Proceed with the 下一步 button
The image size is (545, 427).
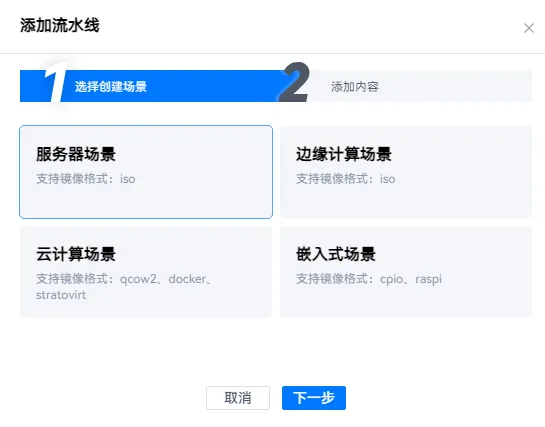point(314,398)
